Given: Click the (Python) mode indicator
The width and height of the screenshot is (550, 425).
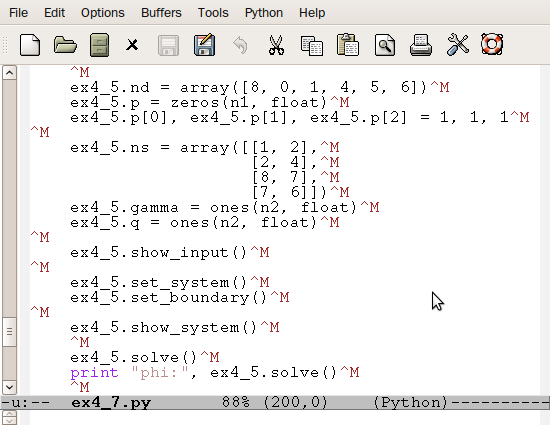Looking at the screenshot, I should click(411, 402).
